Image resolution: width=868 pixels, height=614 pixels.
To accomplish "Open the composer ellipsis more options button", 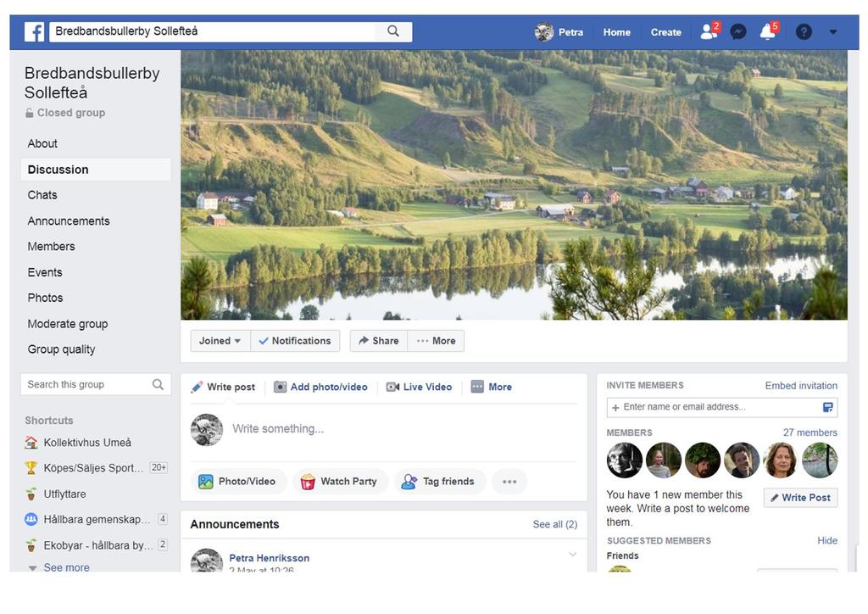I will tap(509, 481).
